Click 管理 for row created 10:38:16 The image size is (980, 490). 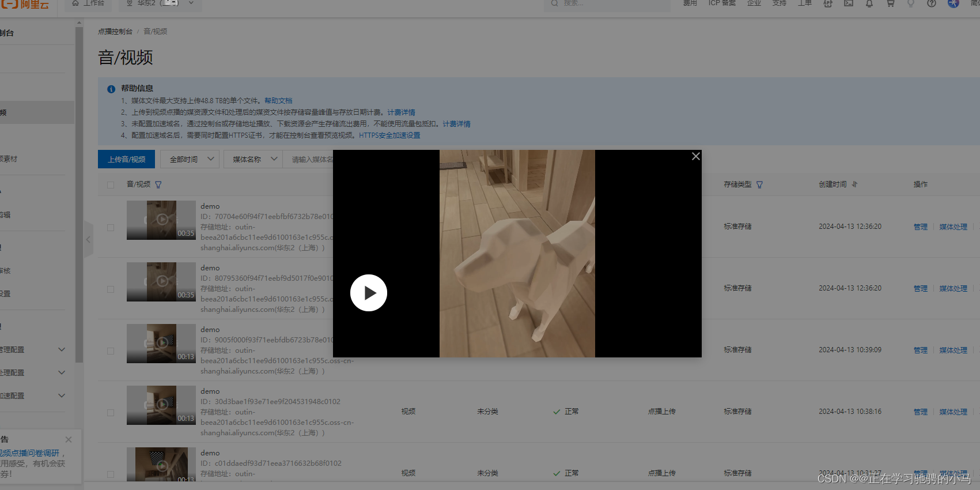[x=921, y=412]
